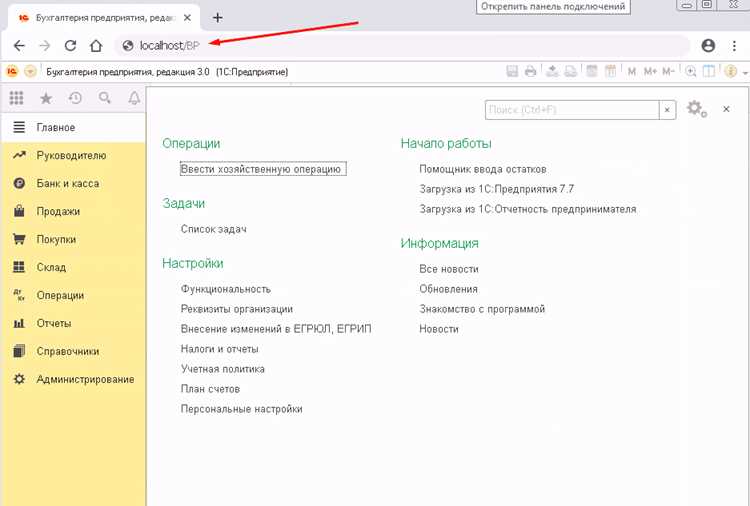
Task: Open Функциональность settings link
Action: point(225,289)
